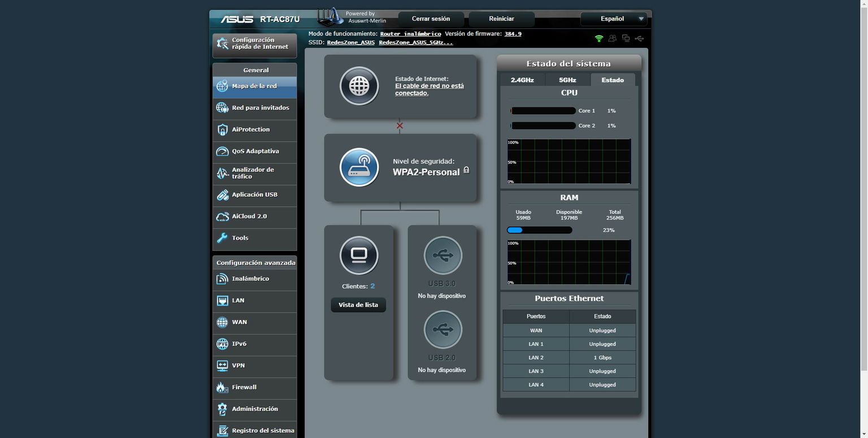Viewport: 868px width, 438px height.
Task: Switch to the 2.4GHz tab
Action: [x=522, y=80]
